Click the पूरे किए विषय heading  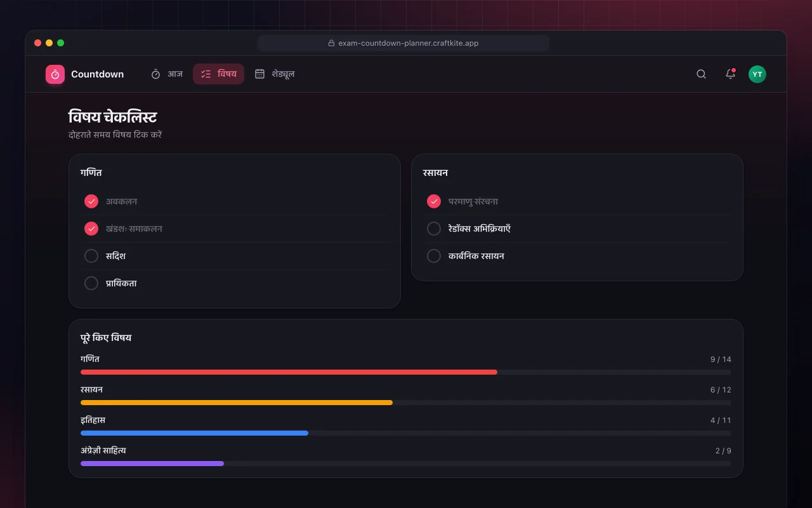106,338
